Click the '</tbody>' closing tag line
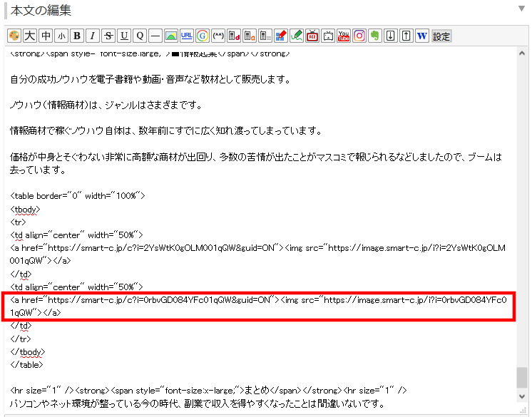This screenshot has width=532, height=417. [x=28, y=352]
